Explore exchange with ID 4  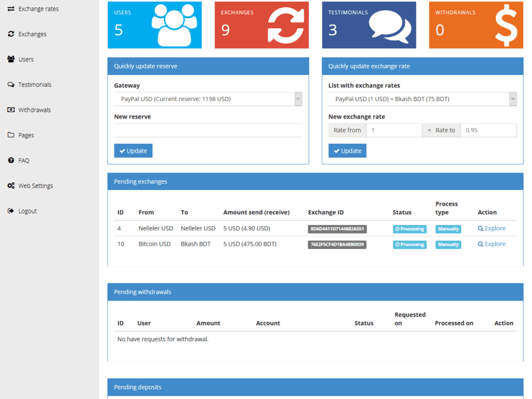point(492,229)
